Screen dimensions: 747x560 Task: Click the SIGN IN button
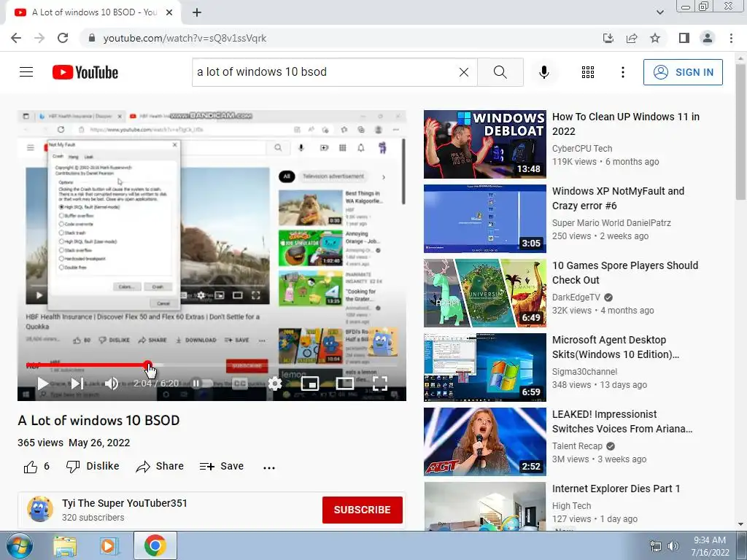[x=683, y=72]
